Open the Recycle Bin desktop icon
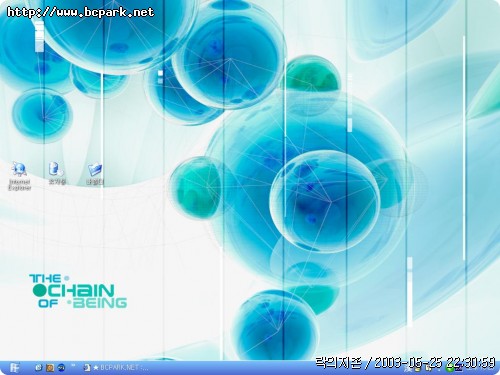 coord(56,173)
